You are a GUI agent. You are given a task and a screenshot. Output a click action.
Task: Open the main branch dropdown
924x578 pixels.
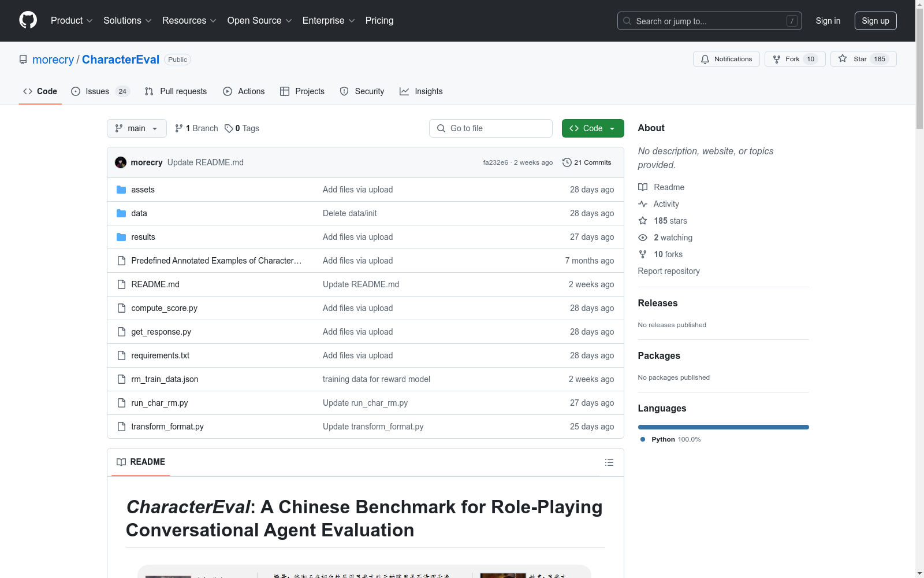click(x=136, y=128)
